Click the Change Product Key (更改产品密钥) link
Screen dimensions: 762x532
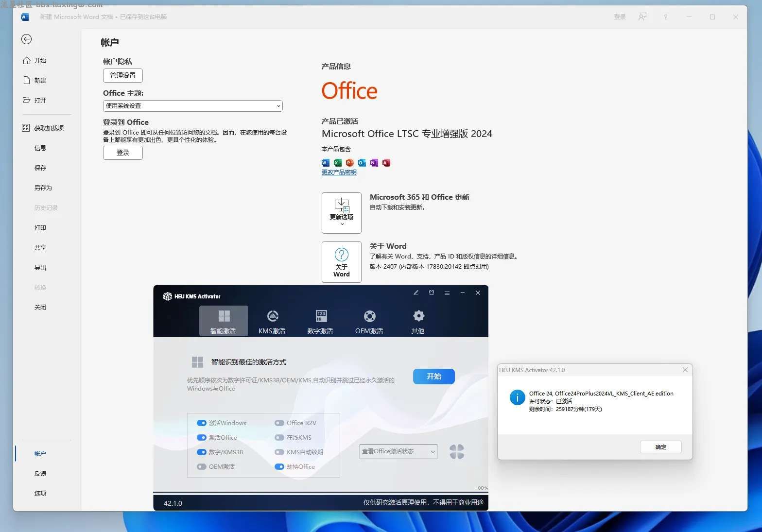[339, 172]
